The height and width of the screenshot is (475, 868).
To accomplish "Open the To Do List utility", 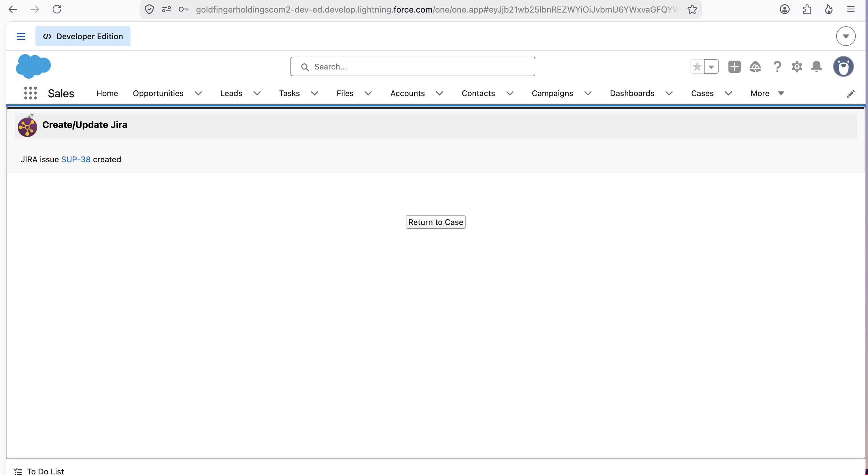I will [39, 471].
